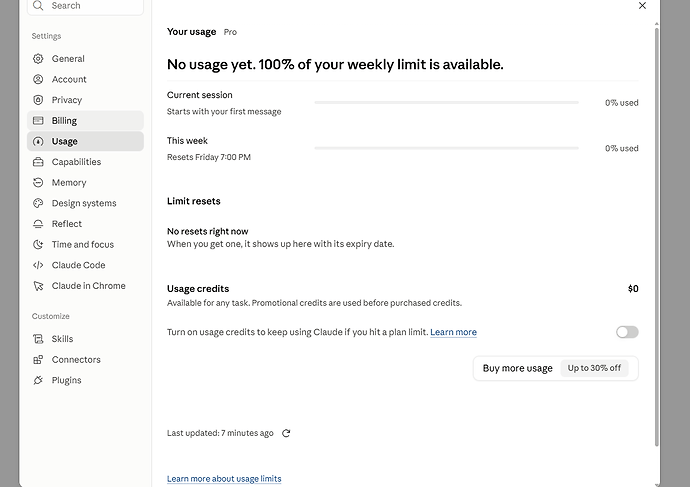Click the Claude Code brackets icon
Viewport: 690px width, 487px height.
(38, 265)
